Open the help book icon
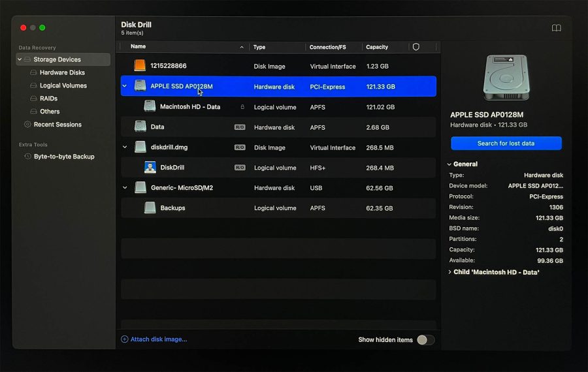This screenshot has height=372, width=588. pos(556,27)
